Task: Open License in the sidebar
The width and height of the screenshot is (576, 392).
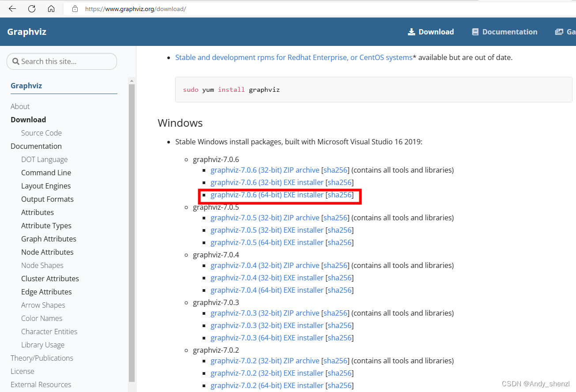Action: pyautogui.click(x=22, y=371)
